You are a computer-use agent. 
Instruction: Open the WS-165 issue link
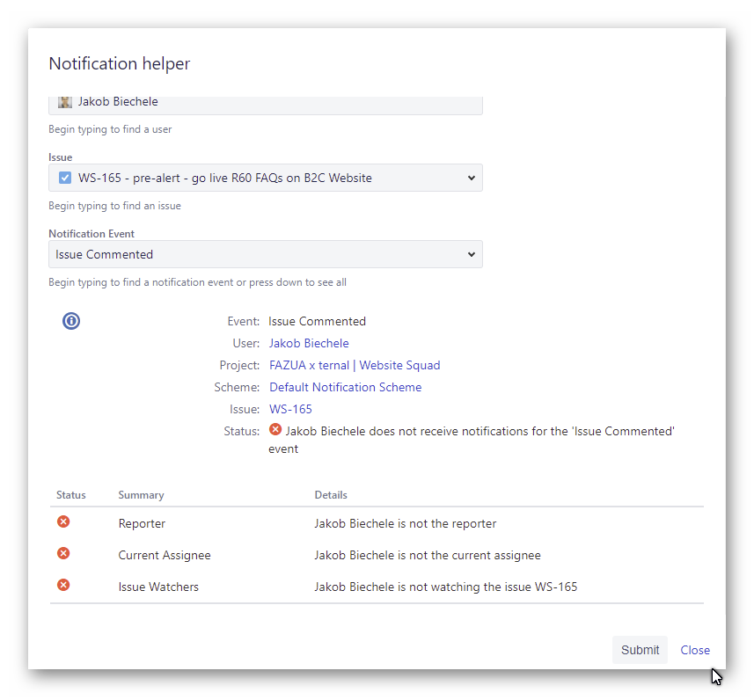pos(290,410)
